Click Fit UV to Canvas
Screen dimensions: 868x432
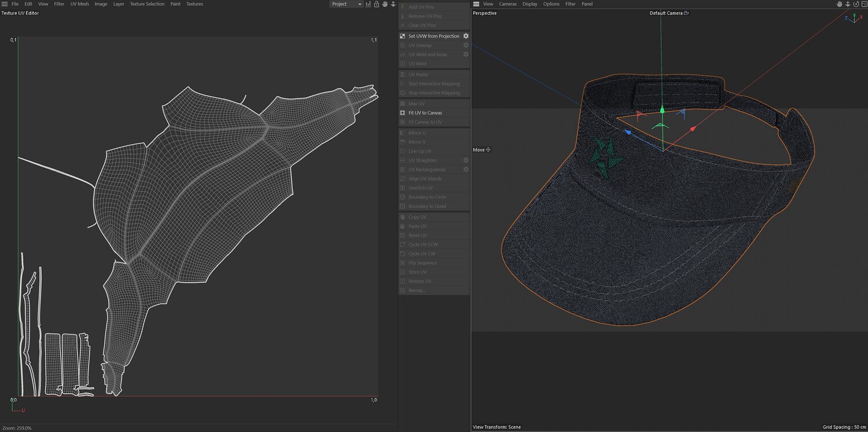click(425, 113)
